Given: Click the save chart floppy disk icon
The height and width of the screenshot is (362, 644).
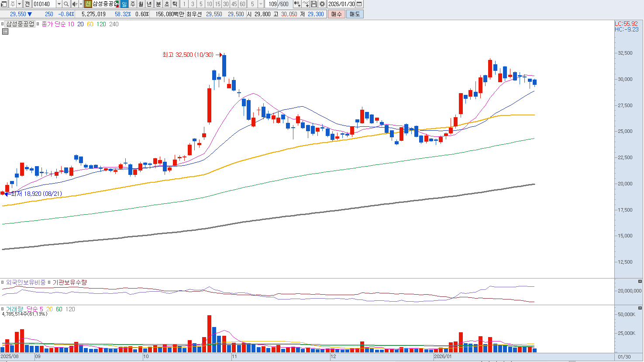Looking at the screenshot, I should pyautogui.click(x=314, y=4).
